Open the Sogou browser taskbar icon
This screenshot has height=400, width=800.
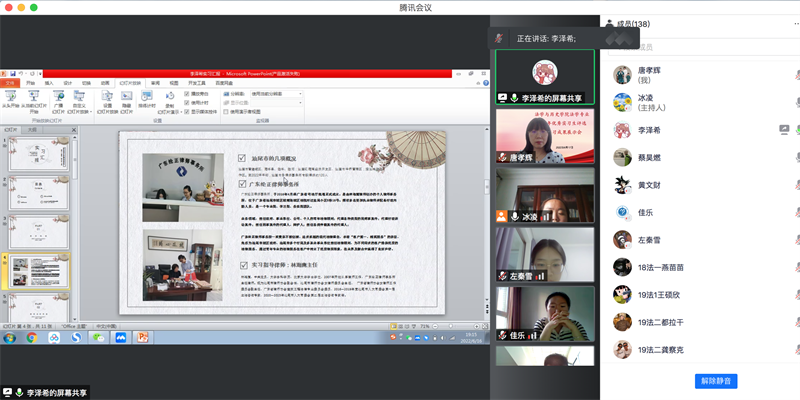[76, 338]
